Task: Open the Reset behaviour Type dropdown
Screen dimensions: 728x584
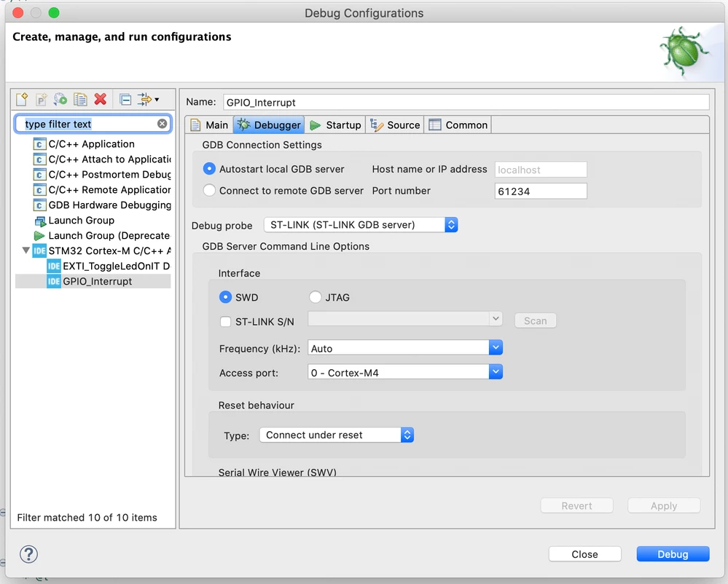Action: (337, 435)
